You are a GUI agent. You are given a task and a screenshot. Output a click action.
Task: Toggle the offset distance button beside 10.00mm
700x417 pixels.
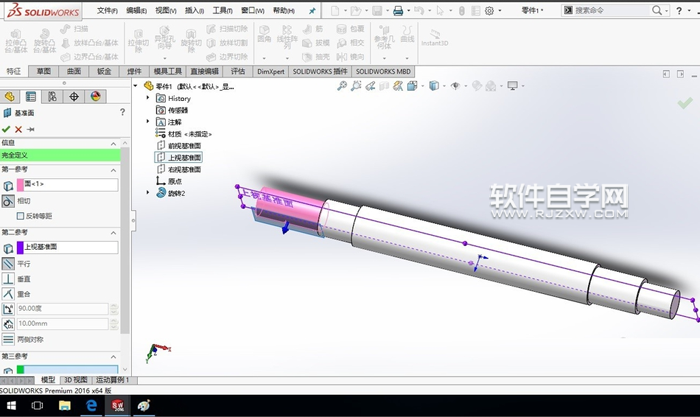point(8,324)
